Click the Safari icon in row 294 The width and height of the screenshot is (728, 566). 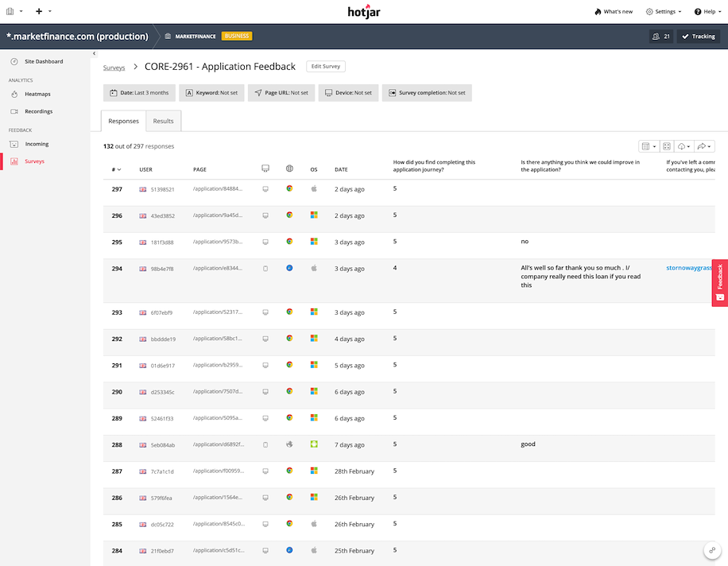290,268
